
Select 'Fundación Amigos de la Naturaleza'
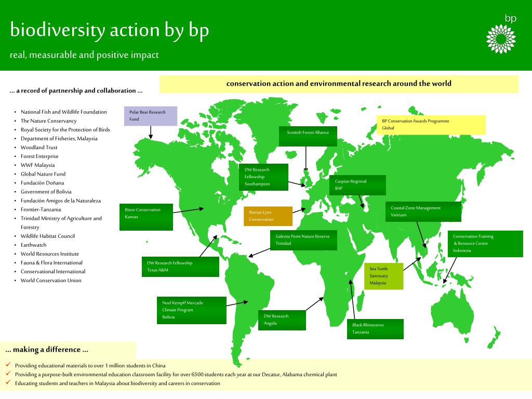61,201
